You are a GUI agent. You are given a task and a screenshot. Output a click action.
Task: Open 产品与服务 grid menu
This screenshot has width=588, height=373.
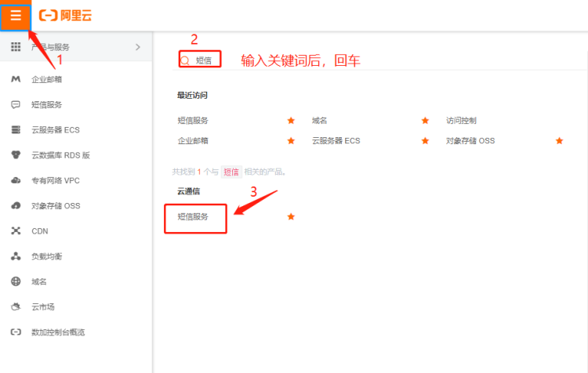pos(16,47)
